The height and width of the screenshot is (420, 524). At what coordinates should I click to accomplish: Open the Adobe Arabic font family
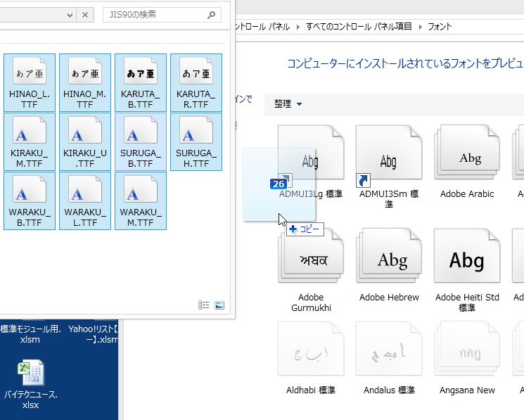467,162
